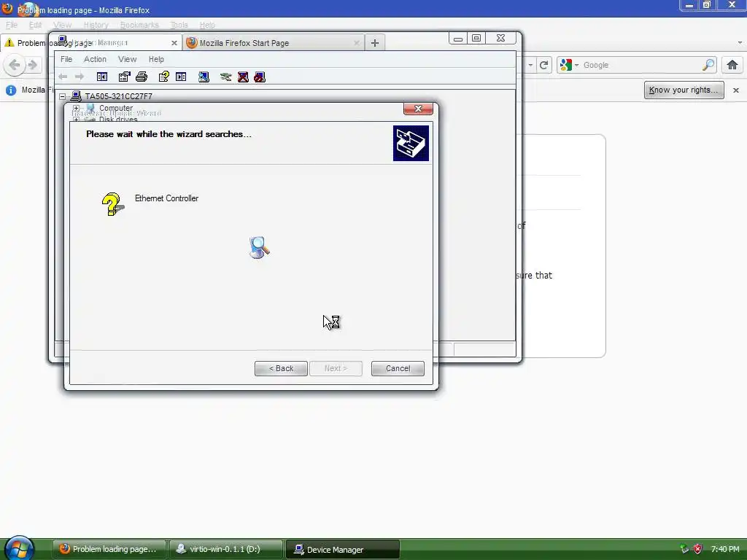Click the network status tray icon
This screenshot has width=747, height=560.
[684, 549]
